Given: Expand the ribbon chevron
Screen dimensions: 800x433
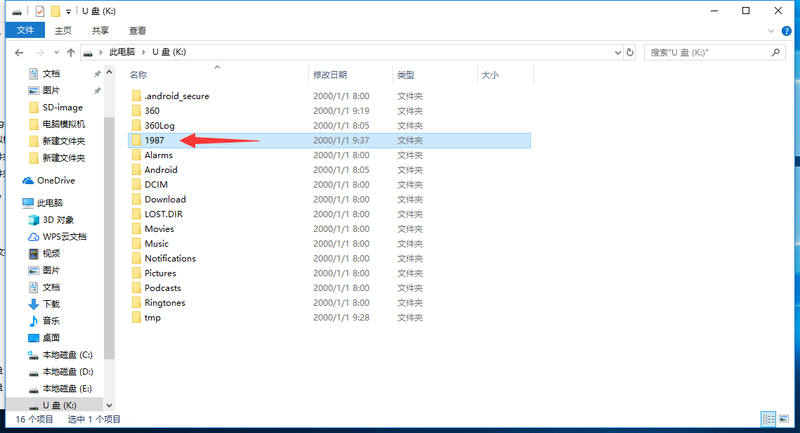Looking at the screenshot, I should 771,31.
